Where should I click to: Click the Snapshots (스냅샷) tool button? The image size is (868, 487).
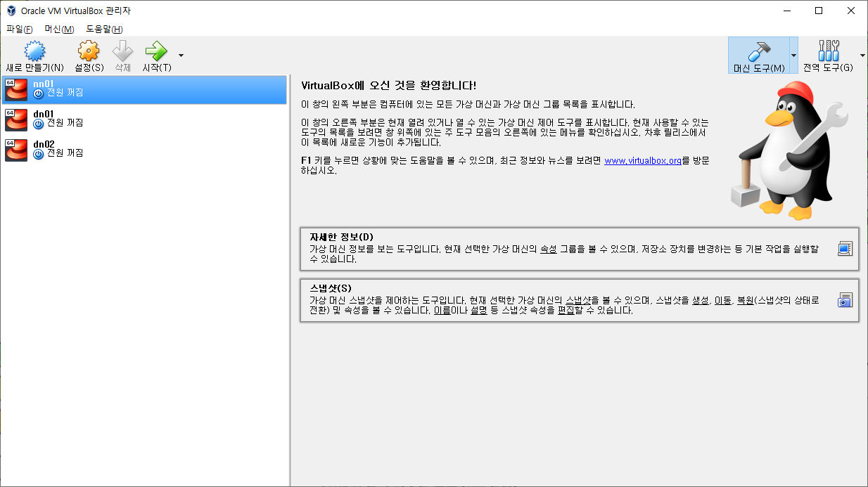click(579, 300)
